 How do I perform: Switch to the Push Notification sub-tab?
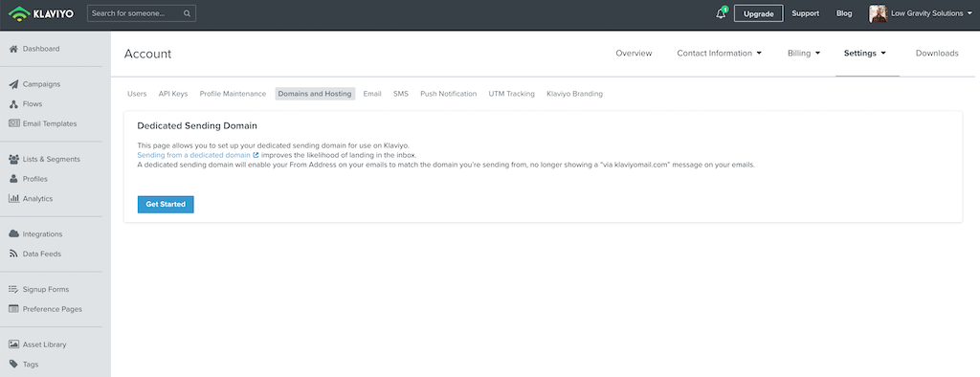pos(448,94)
